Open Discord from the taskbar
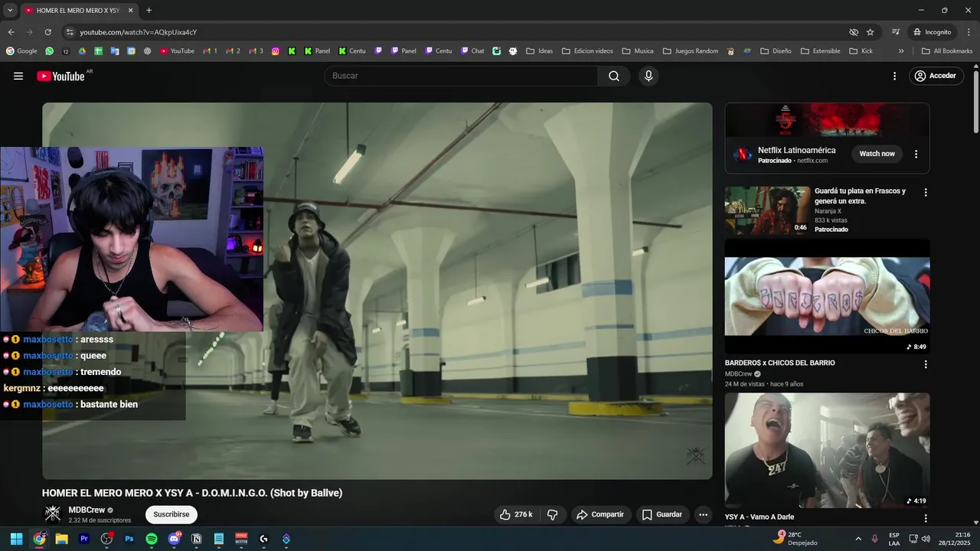Viewport: 980px width, 551px height. (x=174, y=539)
